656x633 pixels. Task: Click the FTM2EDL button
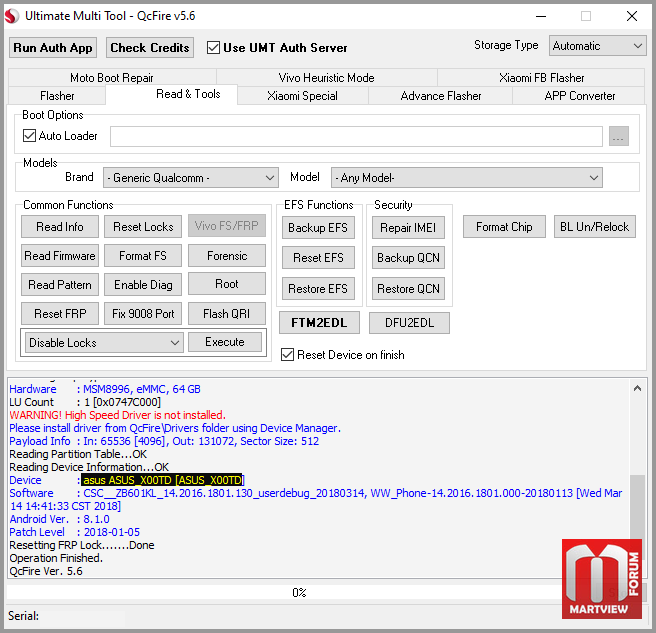pyautogui.click(x=318, y=323)
